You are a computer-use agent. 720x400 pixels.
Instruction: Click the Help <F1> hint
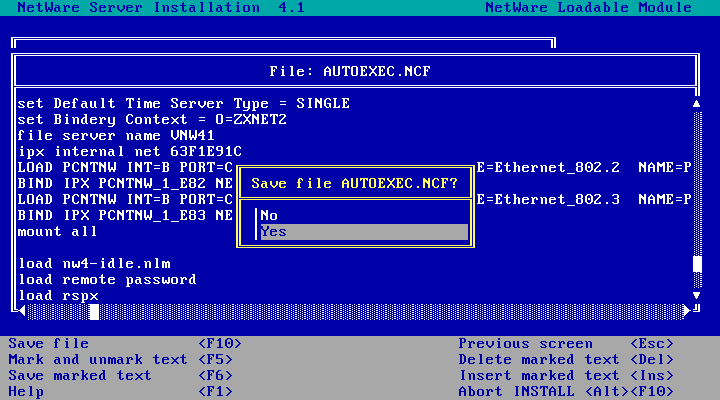120,392
